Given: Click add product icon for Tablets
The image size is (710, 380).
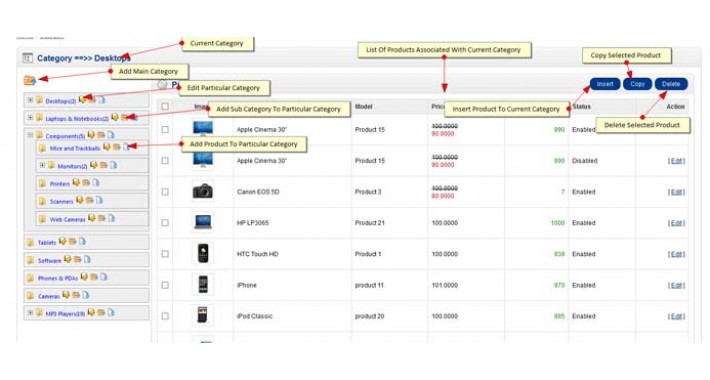Looking at the screenshot, I should point(82,241).
